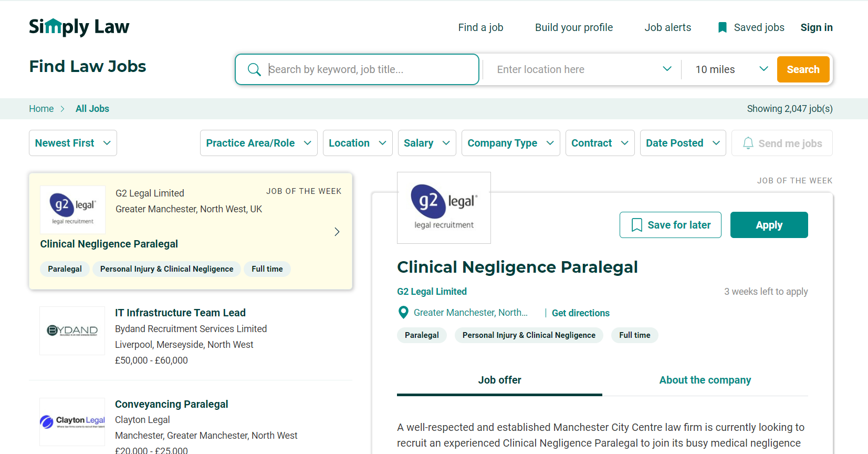
Task: Open G2 Legal logo in the job list card
Action: tap(72, 210)
